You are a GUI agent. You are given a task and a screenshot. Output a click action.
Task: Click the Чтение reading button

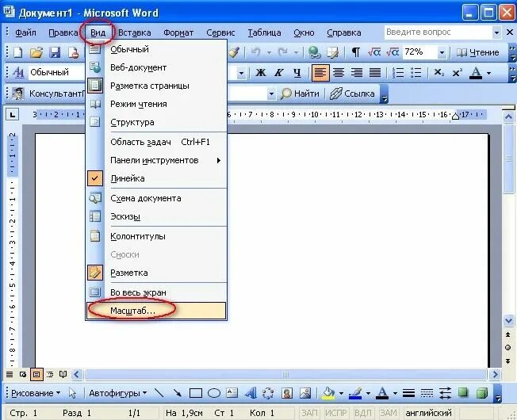[478, 52]
